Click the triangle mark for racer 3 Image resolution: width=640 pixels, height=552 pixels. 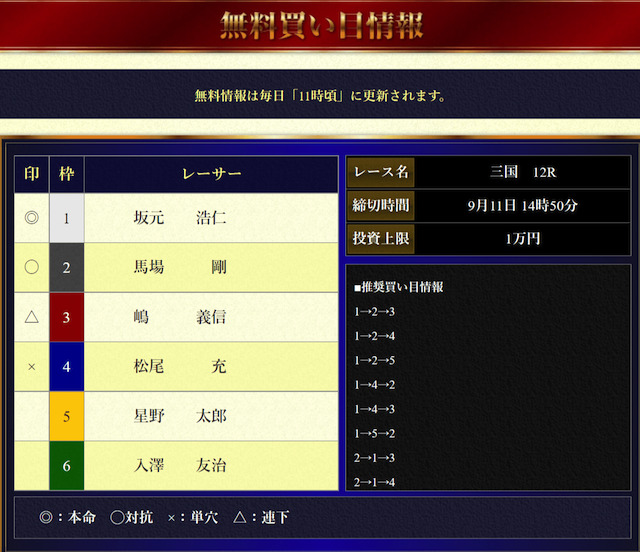pos(31,317)
